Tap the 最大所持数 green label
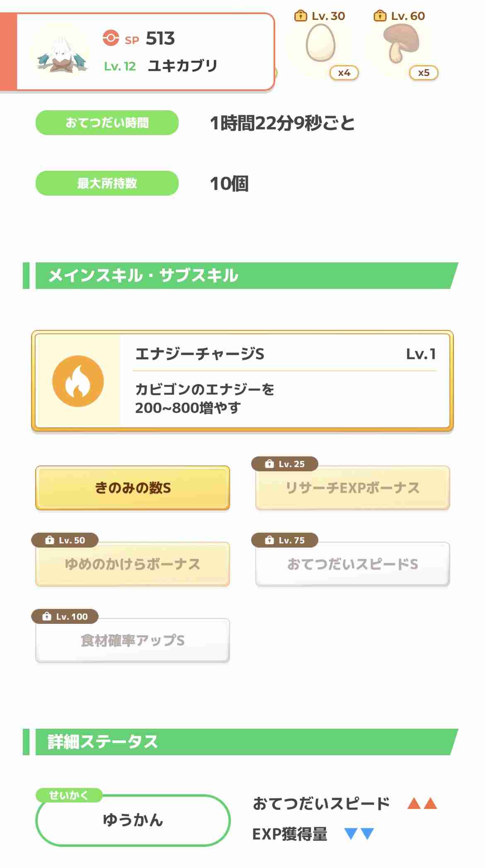The width and height of the screenshot is (485, 868). coord(107,183)
